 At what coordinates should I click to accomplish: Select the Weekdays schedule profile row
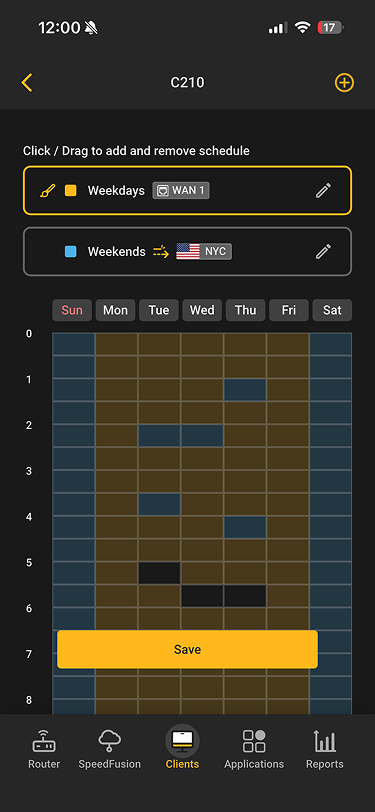pyautogui.click(x=188, y=191)
